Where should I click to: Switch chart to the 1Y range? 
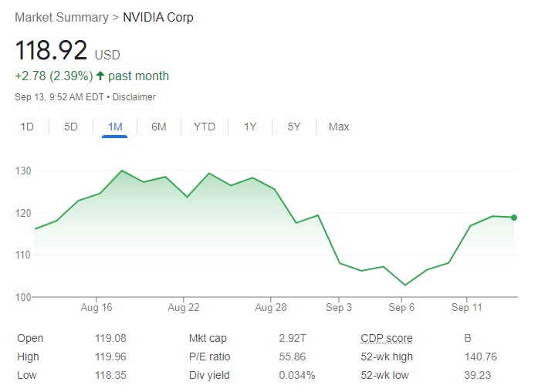pos(250,127)
